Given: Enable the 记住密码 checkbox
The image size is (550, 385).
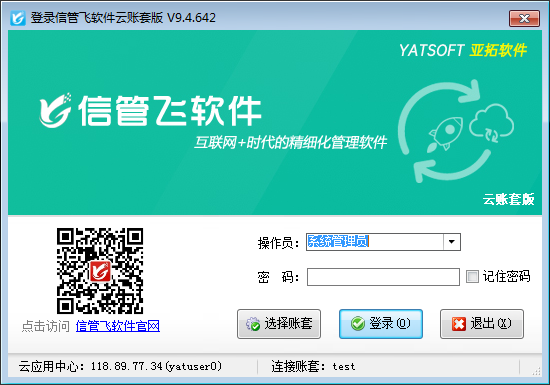Looking at the screenshot, I should pyautogui.click(x=472, y=276).
